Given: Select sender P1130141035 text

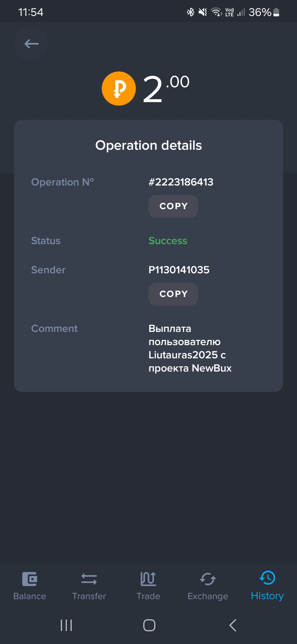Looking at the screenshot, I should (x=179, y=270).
